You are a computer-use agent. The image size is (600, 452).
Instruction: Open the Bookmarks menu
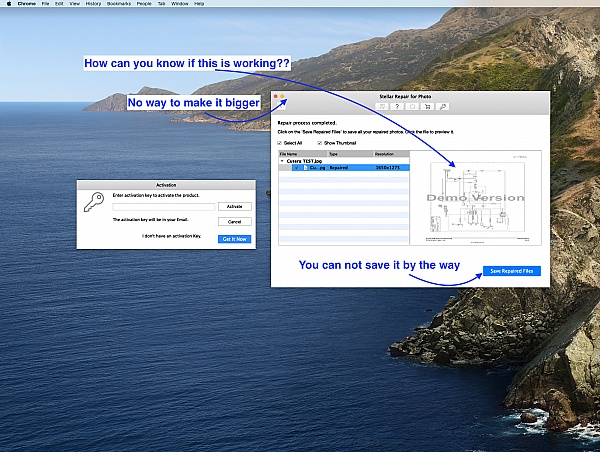(120, 4)
